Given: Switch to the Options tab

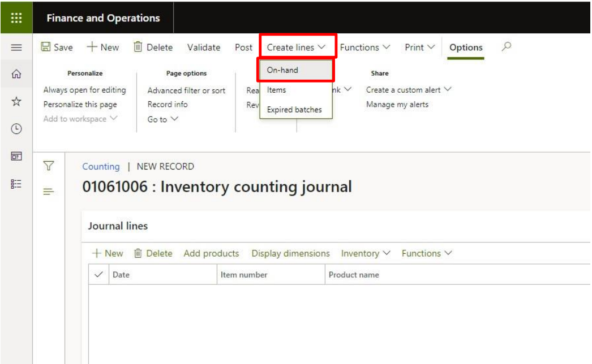Looking at the screenshot, I should 466,47.
